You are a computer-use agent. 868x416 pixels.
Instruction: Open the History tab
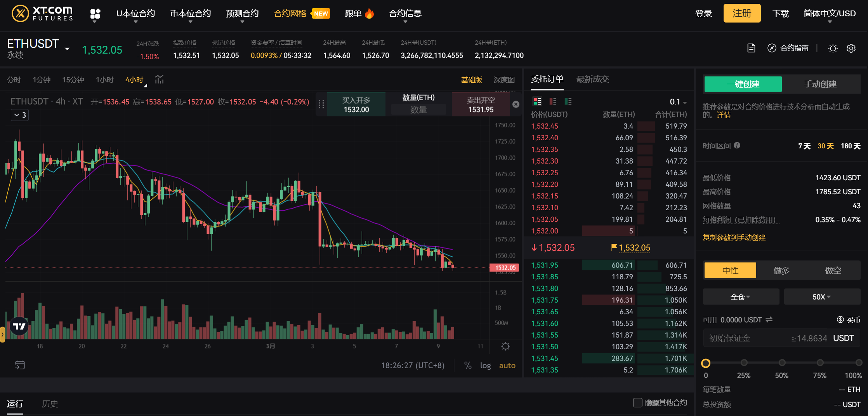coord(50,404)
